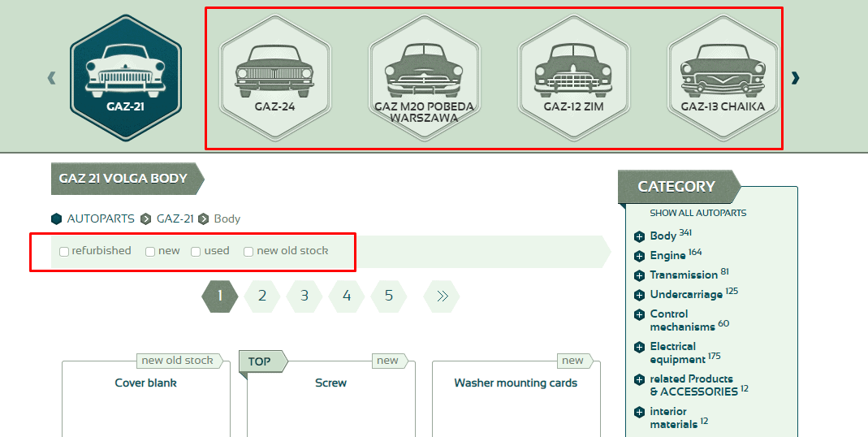The width and height of the screenshot is (868, 437).
Task: Skip to last page with double arrow
Action: 442,296
